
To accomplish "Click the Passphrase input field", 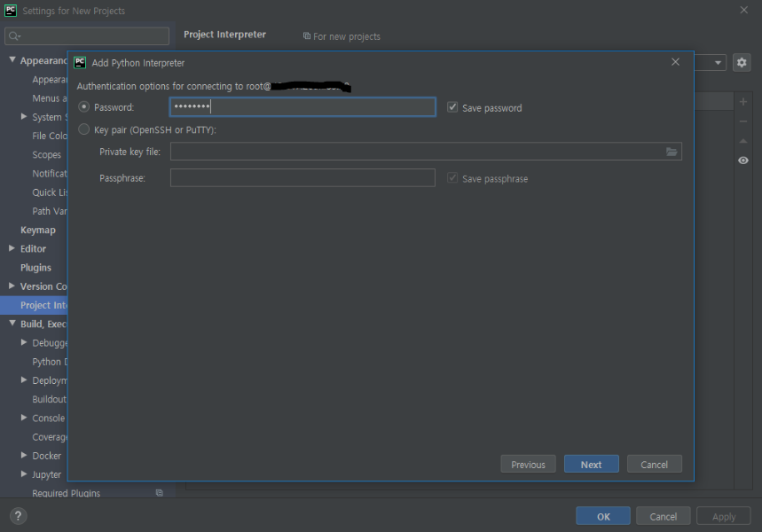I will click(x=302, y=178).
